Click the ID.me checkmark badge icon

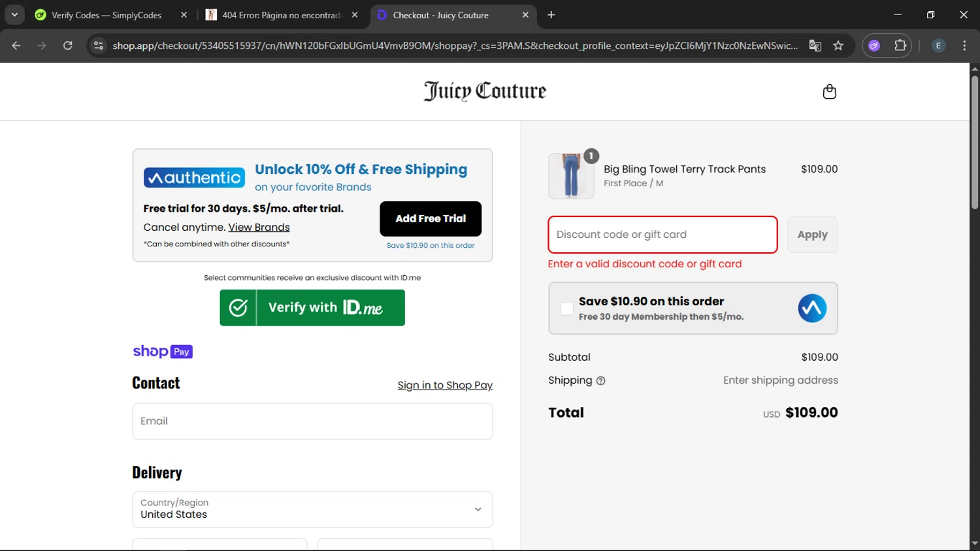[x=238, y=308]
